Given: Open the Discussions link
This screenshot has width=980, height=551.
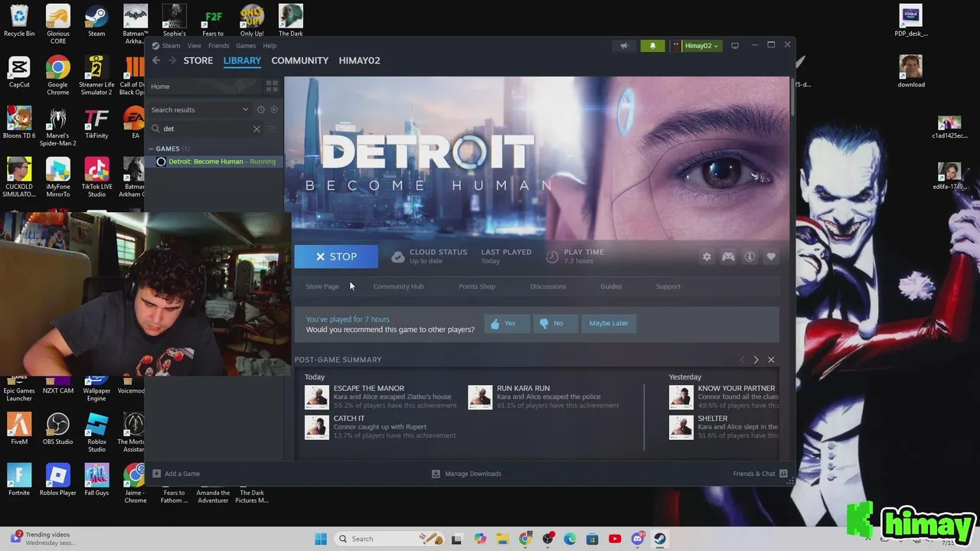Looking at the screenshot, I should pyautogui.click(x=548, y=286).
